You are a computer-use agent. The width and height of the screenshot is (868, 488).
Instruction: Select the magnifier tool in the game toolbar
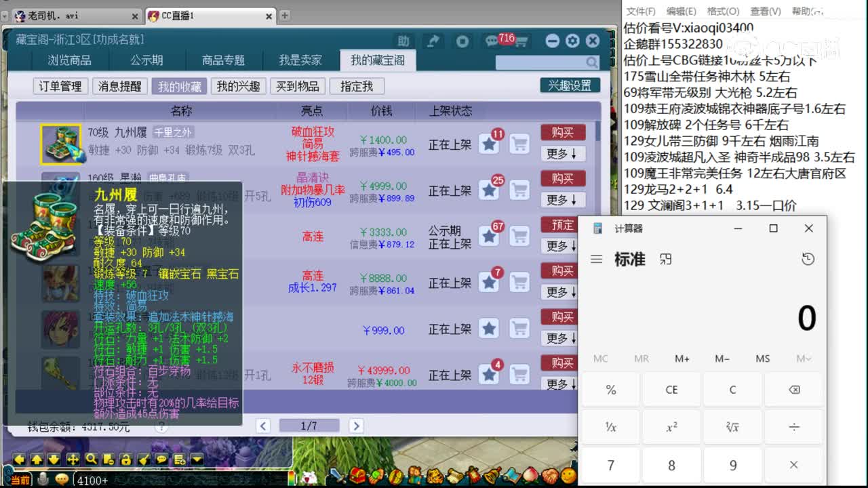[92, 459]
